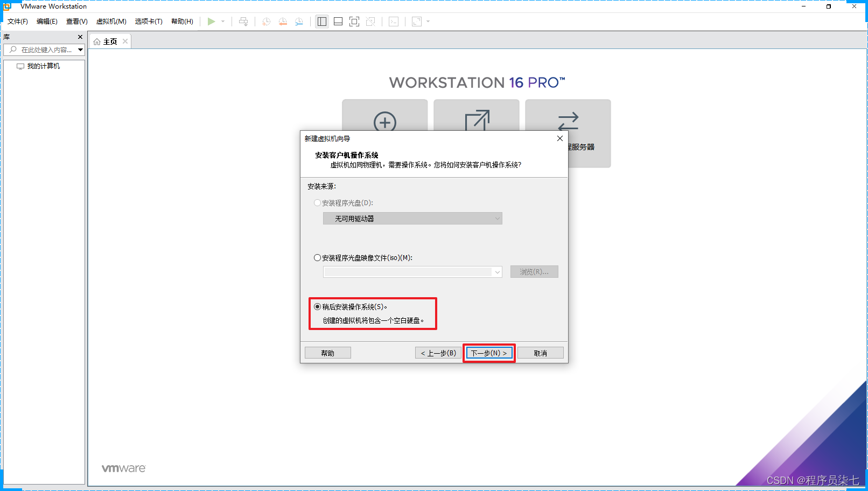The height and width of the screenshot is (491, 868).
Task: Open the 虚拟机(M) menu
Action: coord(111,22)
